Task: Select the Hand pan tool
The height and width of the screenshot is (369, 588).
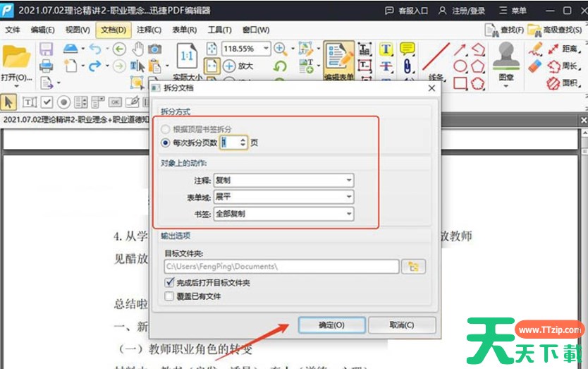Action: point(138,49)
